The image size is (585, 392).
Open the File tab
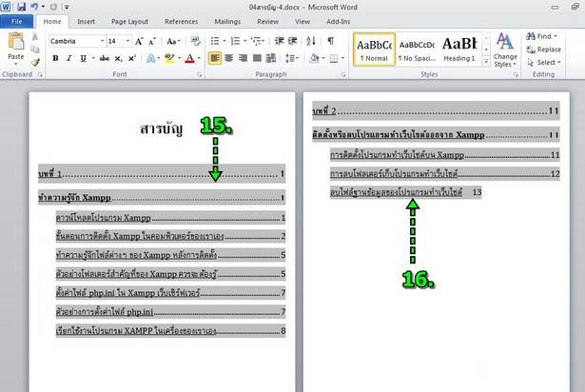pos(17,22)
